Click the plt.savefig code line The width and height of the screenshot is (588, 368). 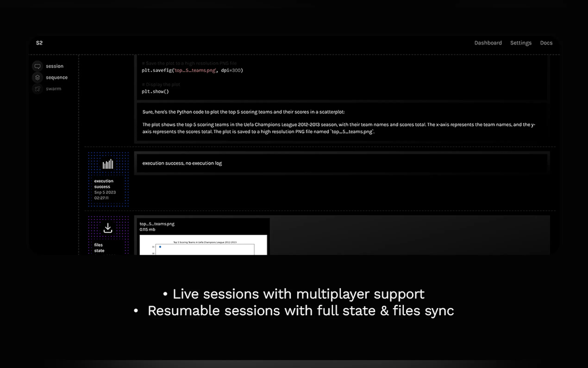tap(192, 70)
